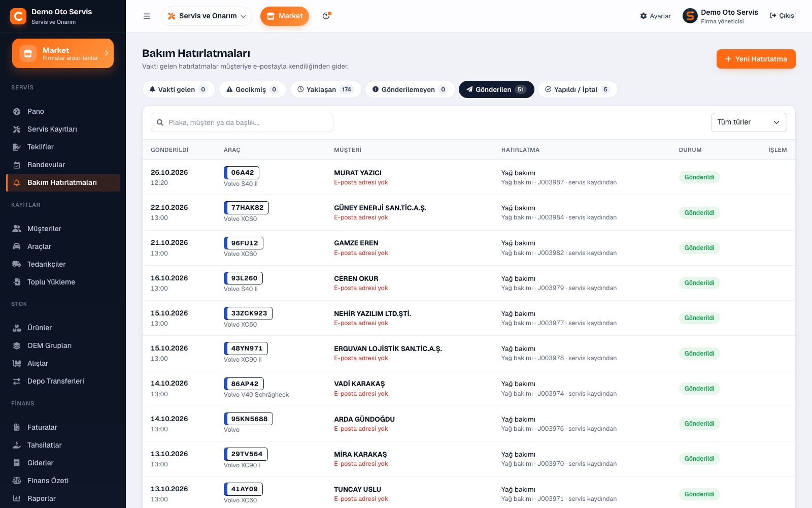Image resolution: width=812 pixels, height=508 pixels.
Task: Click the Market button in top bar
Action: click(285, 16)
